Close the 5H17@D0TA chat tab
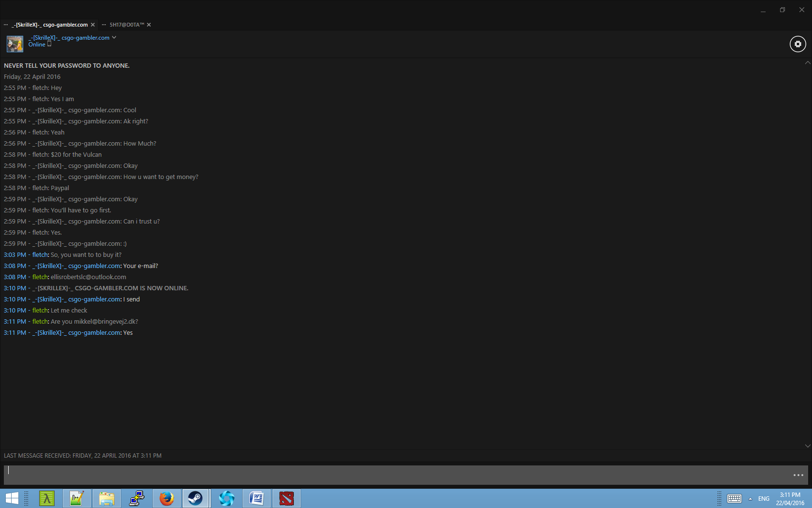Image resolution: width=812 pixels, height=508 pixels. point(149,25)
